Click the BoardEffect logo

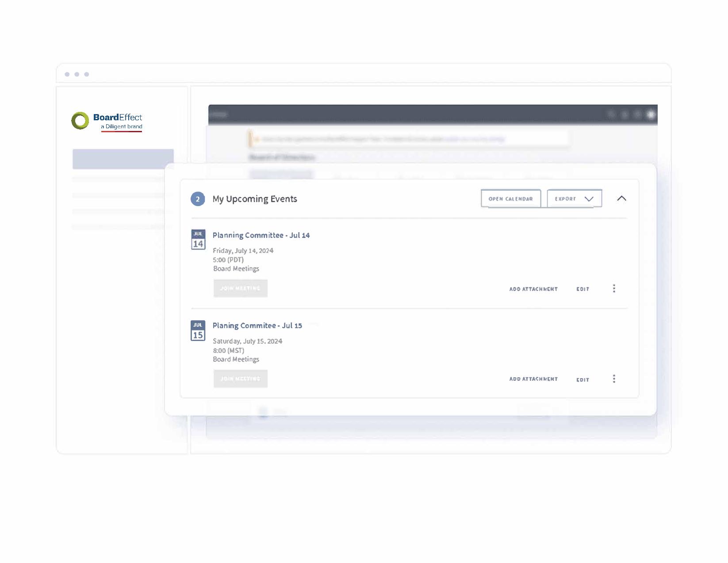click(x=107, y=121)
